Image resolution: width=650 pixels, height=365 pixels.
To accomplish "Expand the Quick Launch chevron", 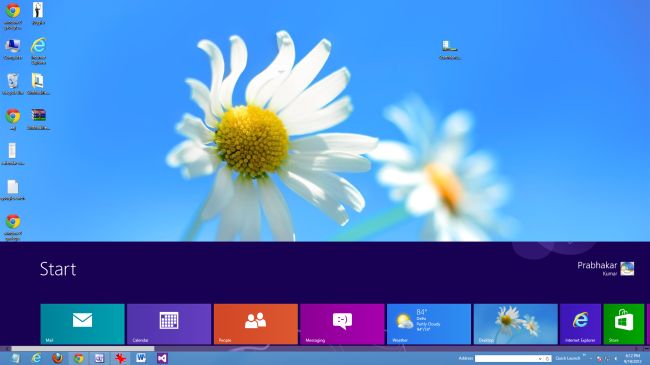I will pyautogui.click(x=585, y=356).
